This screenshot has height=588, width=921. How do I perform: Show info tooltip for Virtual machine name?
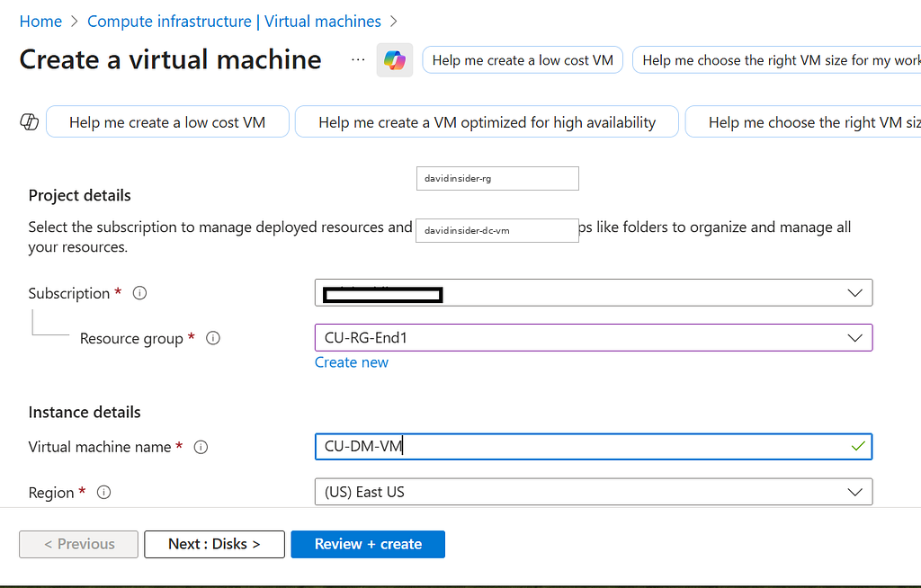pos(201,447)
